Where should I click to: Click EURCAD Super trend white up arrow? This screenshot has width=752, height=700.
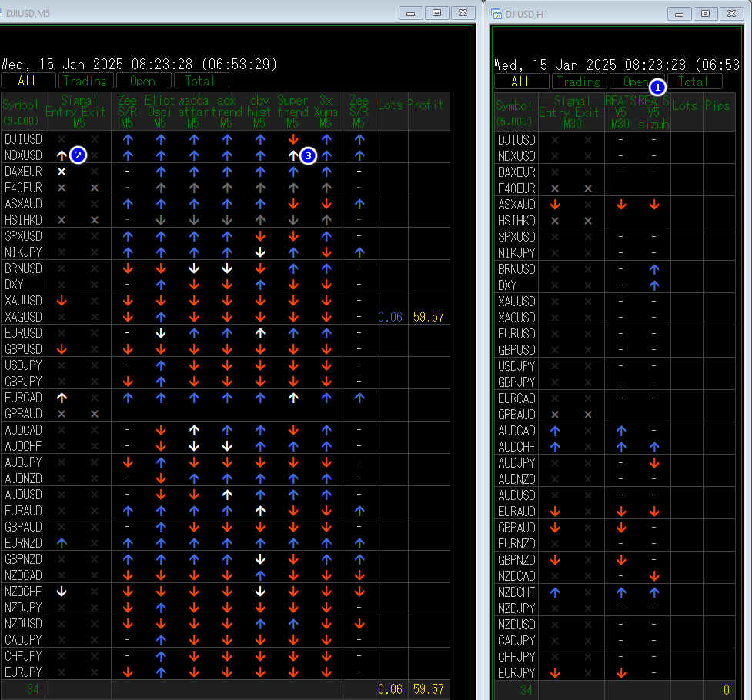293,398
